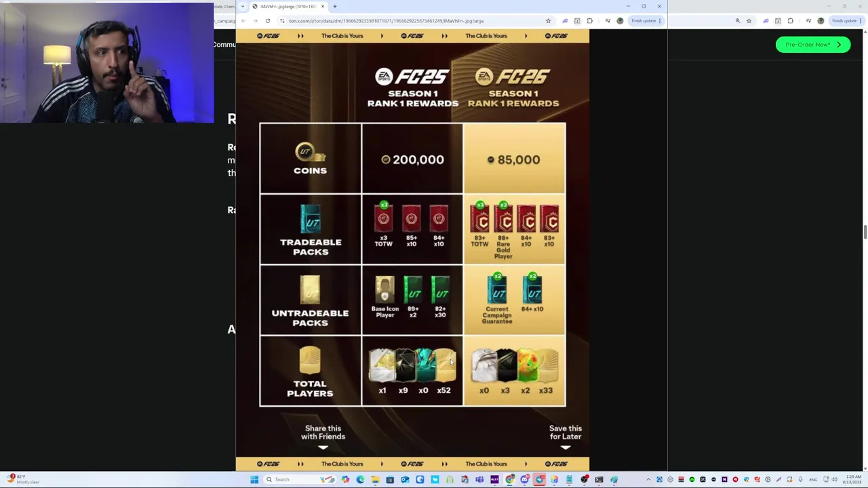Open the profile avatar in front window
This screenshot has width=868, height=488.
pos(620,21)
